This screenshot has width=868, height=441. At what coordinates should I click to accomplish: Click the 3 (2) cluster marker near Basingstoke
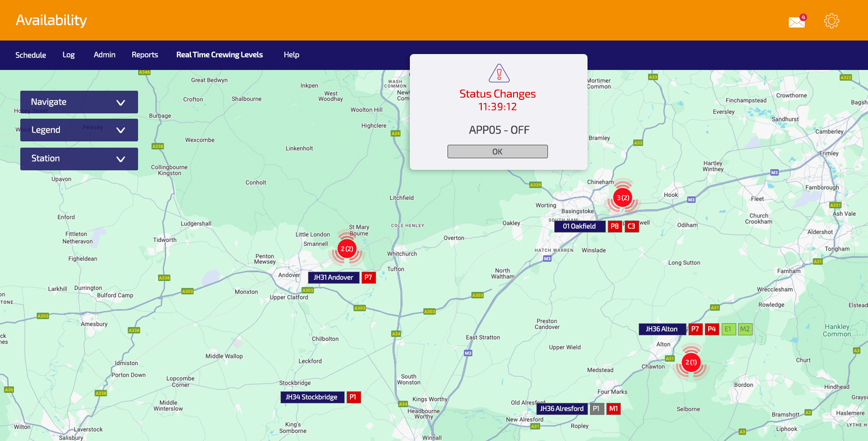point(623,198)
